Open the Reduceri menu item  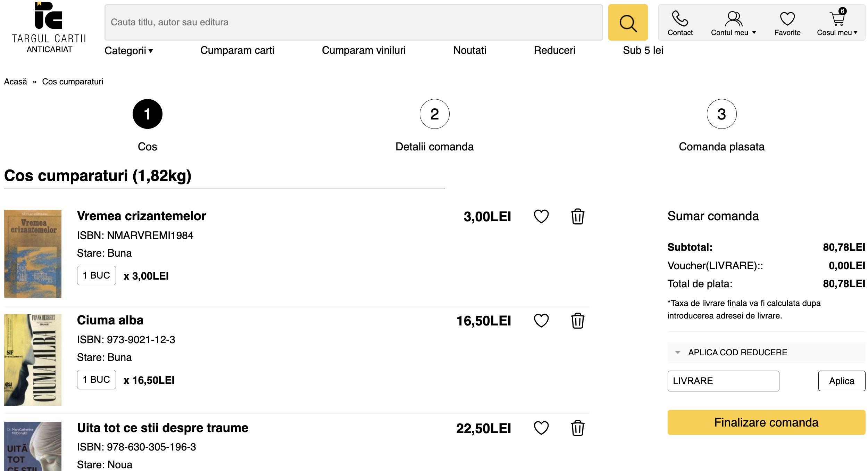tap(554, 50)
